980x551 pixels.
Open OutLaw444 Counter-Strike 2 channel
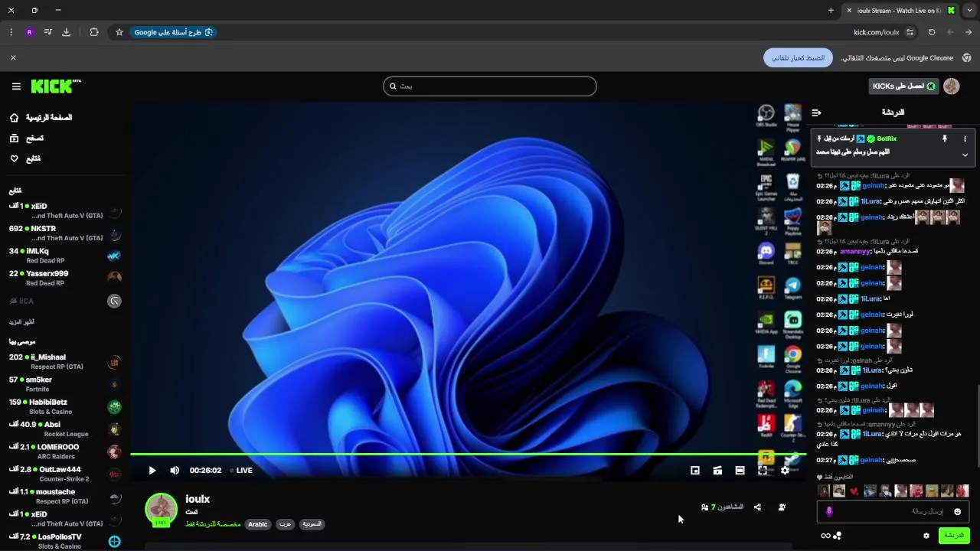[x=65, y=474]
